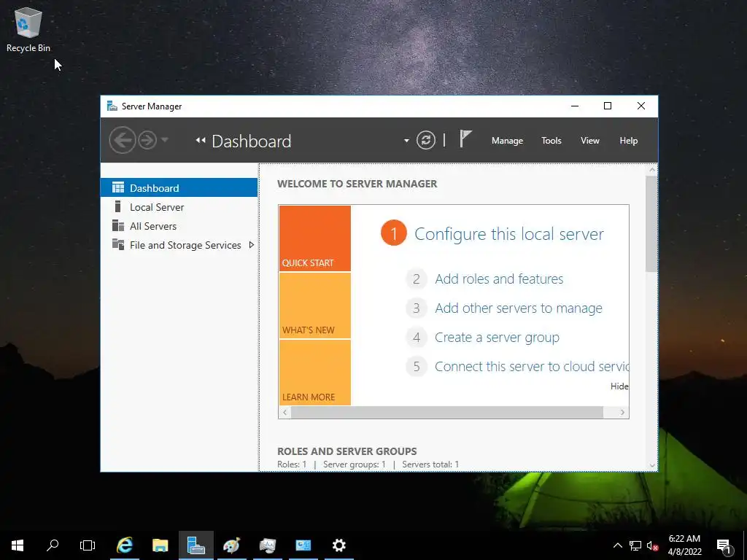Viewport: 747px width, 560px height.
Task: Click the ROLES AND SERVER GROUPS heading
Action: 347,451
